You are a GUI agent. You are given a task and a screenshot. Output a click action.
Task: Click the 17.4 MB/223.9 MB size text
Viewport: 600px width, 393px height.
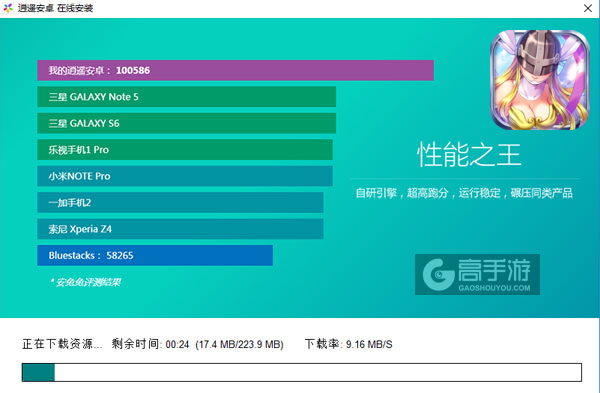click(x=240, y=344)
